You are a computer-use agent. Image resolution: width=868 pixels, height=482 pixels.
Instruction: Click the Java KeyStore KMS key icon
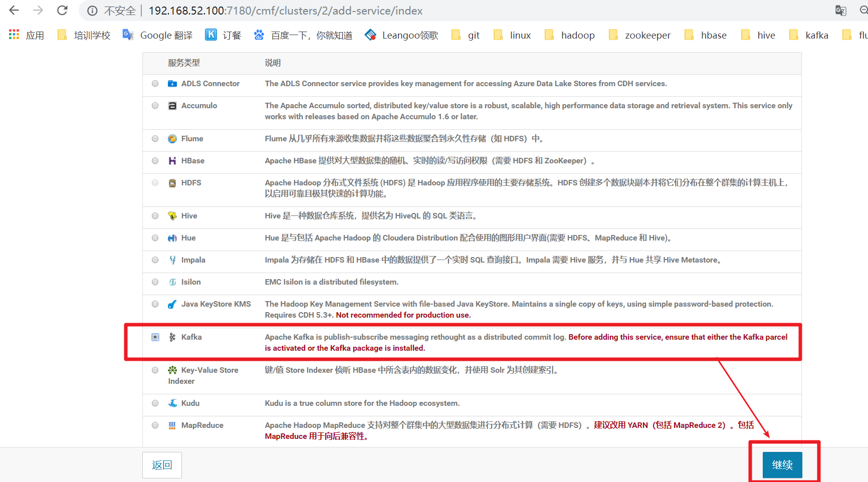[172, 304]
